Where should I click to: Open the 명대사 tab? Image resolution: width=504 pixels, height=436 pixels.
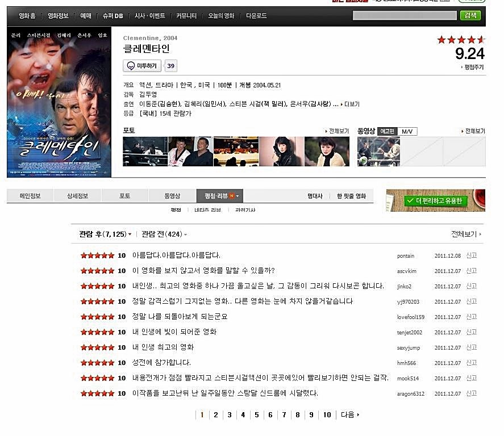tap(315, 196)
